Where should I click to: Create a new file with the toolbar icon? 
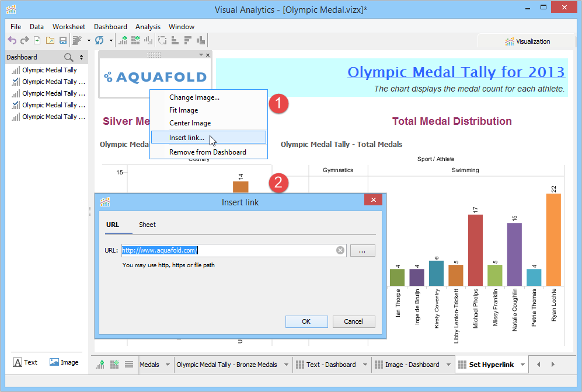37,40
